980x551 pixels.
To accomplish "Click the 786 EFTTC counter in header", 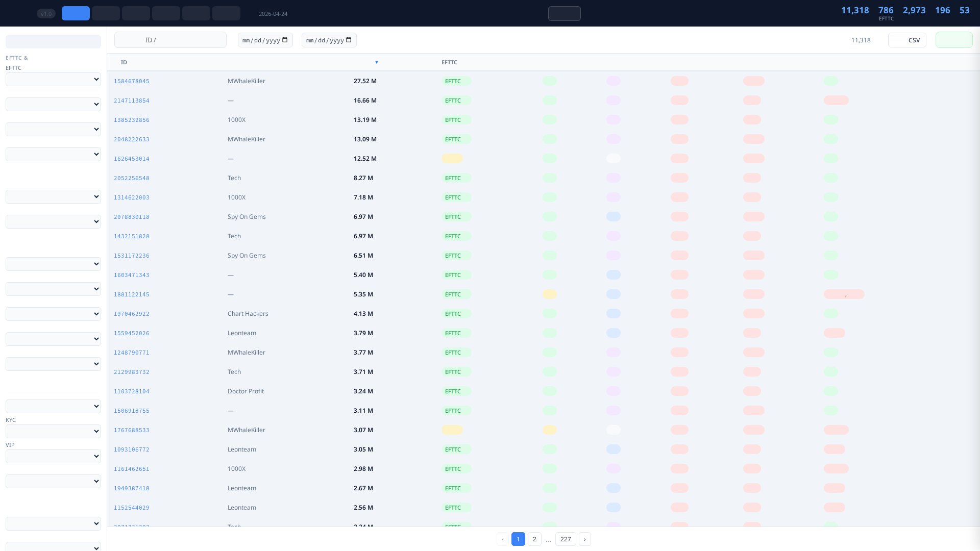I will click(x=886, y=13).
